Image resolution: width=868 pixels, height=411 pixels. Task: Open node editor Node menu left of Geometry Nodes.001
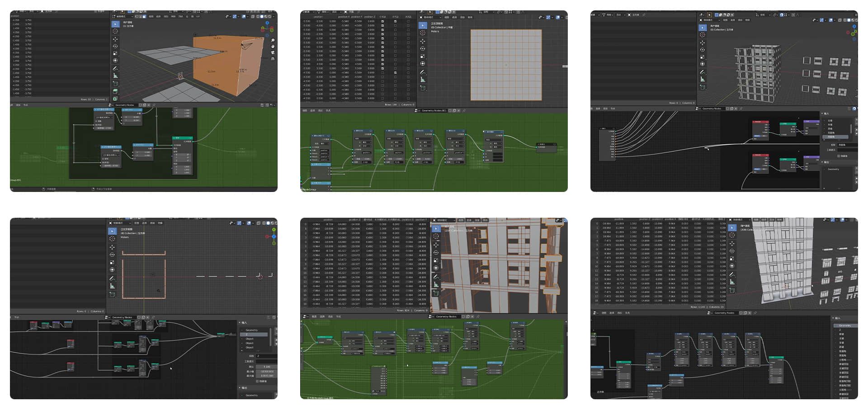(x=328, y=110)
